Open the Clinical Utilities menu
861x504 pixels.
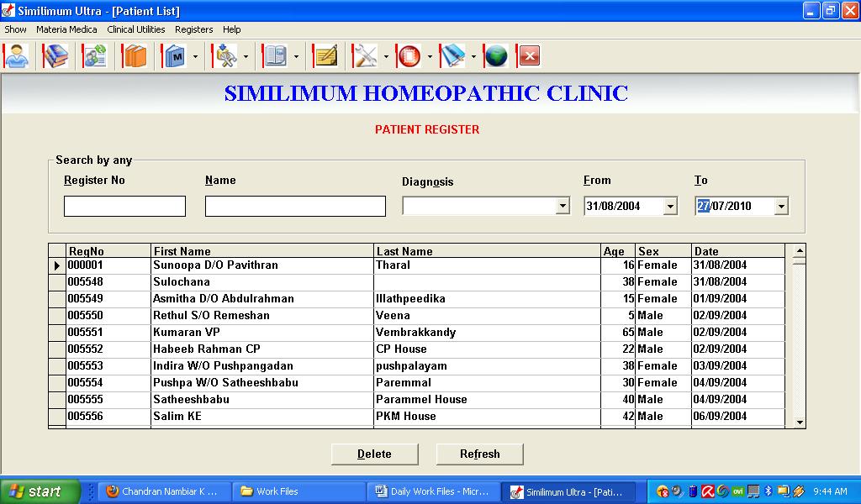pos(135,29)
